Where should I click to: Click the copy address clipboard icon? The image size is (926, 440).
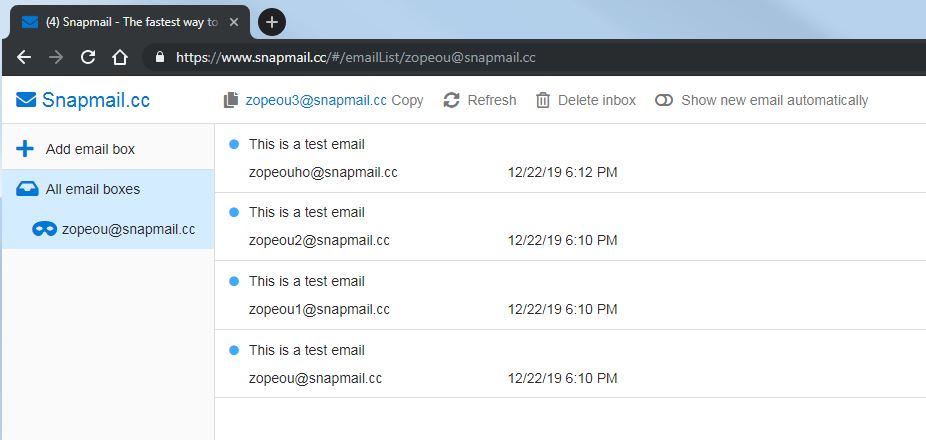point(230,100)
